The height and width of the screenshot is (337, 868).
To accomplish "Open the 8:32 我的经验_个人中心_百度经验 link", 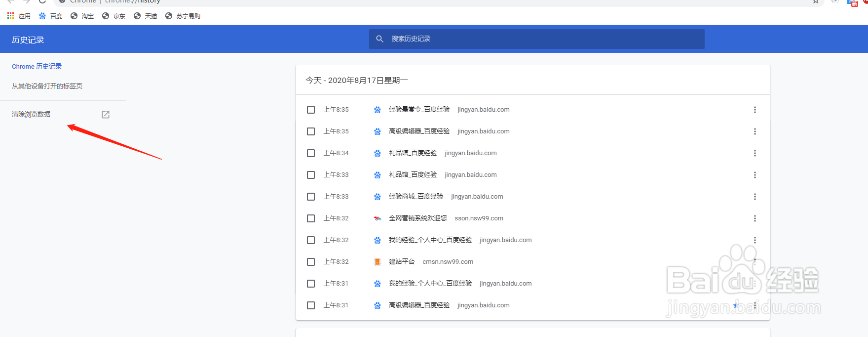I will tap(430, 240).
